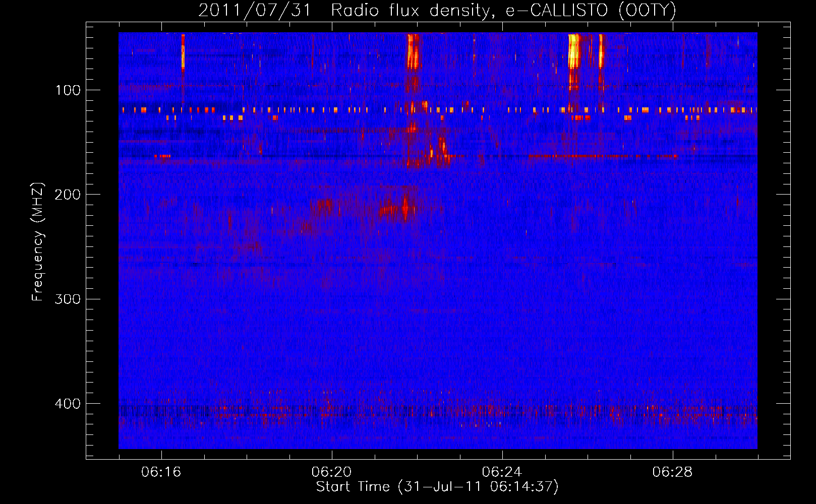Screen dimensions: 816x504
Task: Click the 06:16 time tick label
Action: pyautogui.click(x=161, y=472)
